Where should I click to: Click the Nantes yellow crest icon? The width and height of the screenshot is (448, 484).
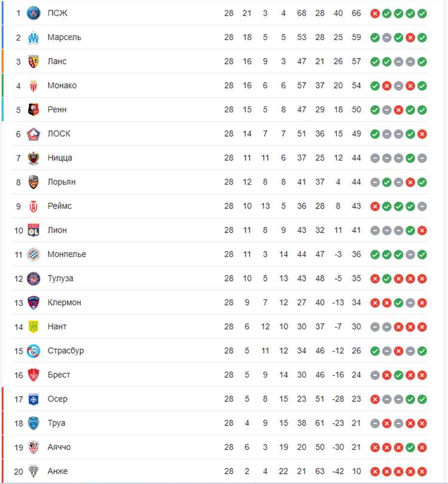tap(33, 327)
